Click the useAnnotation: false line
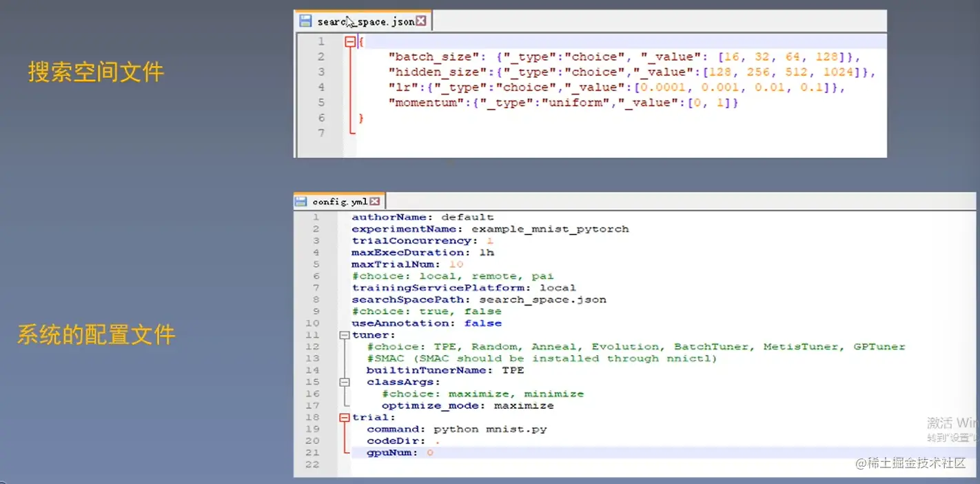This screenshot has width=980, height=484. (x=427, y=323)
